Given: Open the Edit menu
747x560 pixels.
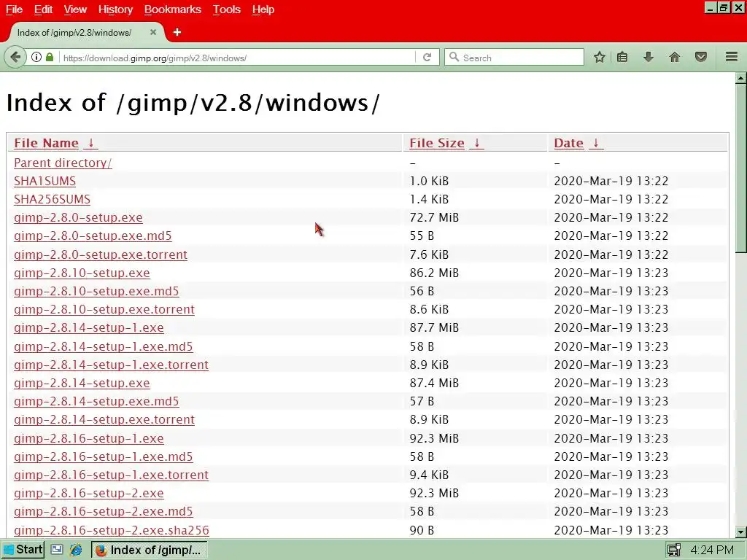Looking at the screenshot, I should 43,9.
